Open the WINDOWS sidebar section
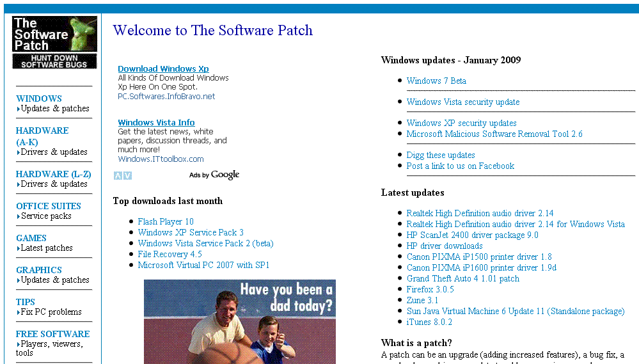 [x=39, y=99]
